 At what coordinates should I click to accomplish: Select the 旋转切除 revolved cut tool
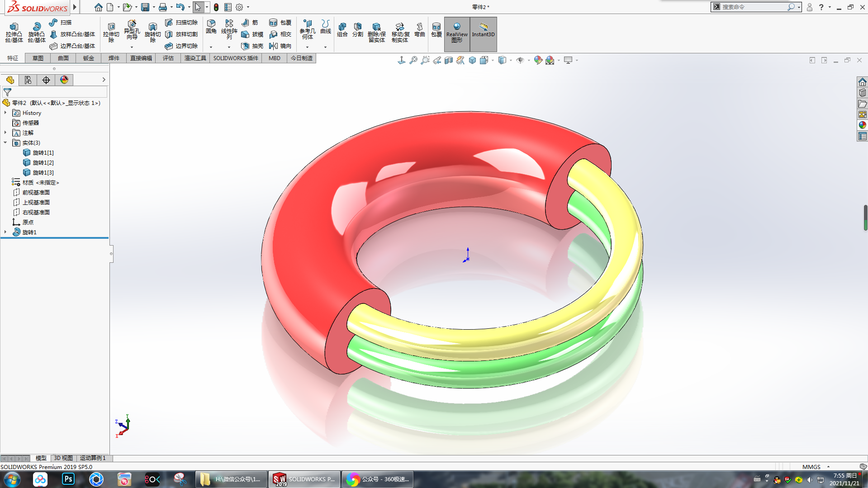152,32
